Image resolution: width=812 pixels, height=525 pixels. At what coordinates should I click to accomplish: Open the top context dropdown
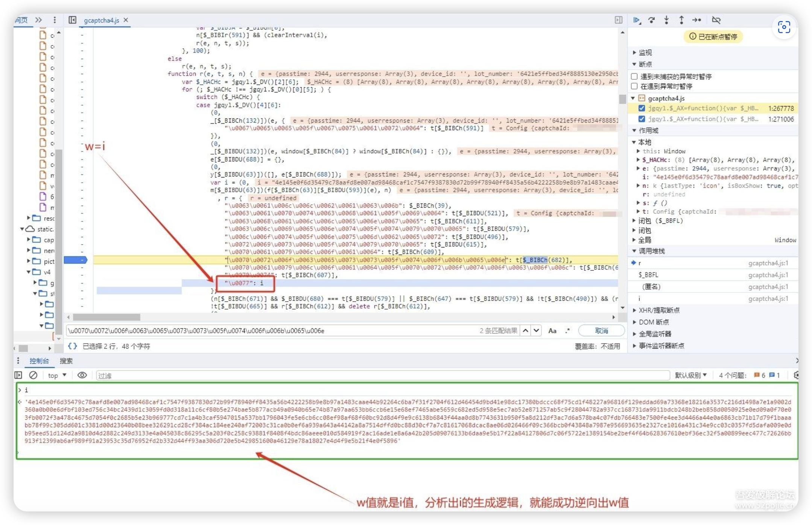tap(57, 375)
